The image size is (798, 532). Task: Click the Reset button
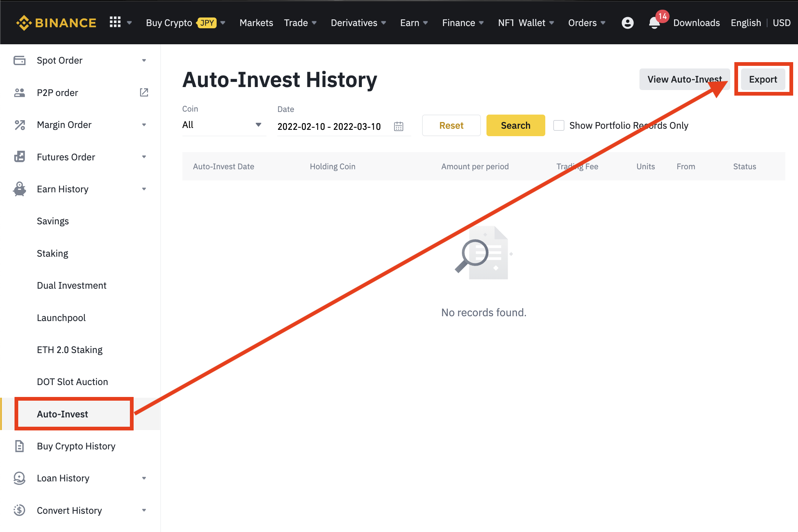point(451,125)
